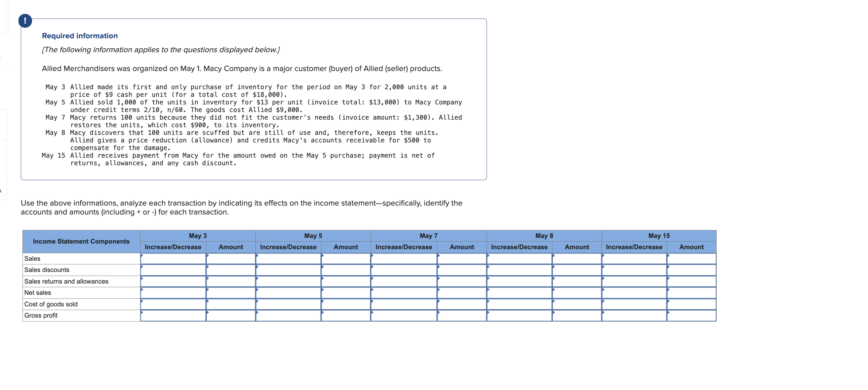Click May 5 Sales Amount field
The width and height of the screenshot is (868, 390).
pos(346,259)
